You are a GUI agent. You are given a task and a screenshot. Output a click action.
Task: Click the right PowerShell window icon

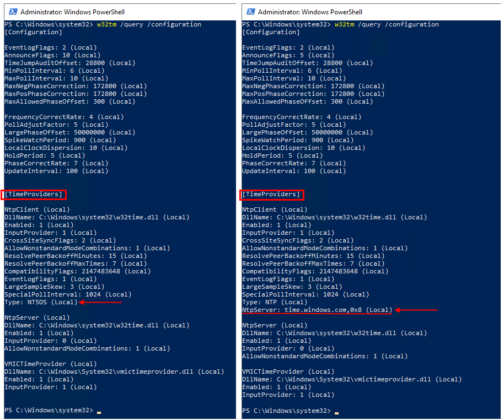coord(250,12)
